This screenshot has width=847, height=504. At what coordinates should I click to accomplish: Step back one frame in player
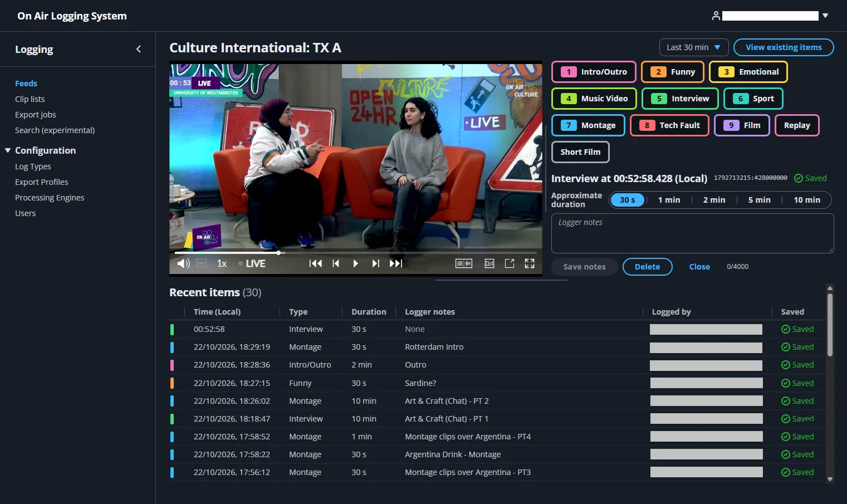(x=336, y=263)
